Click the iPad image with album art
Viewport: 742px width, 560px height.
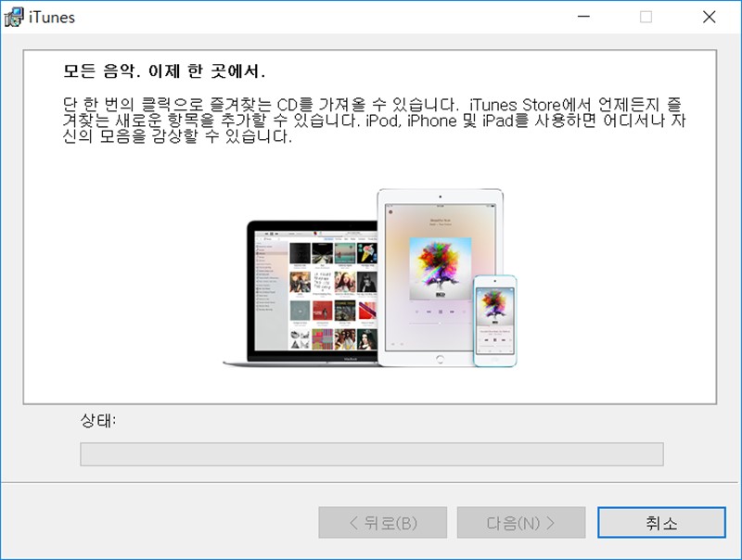pyautogui.click(x=440, y=277)
